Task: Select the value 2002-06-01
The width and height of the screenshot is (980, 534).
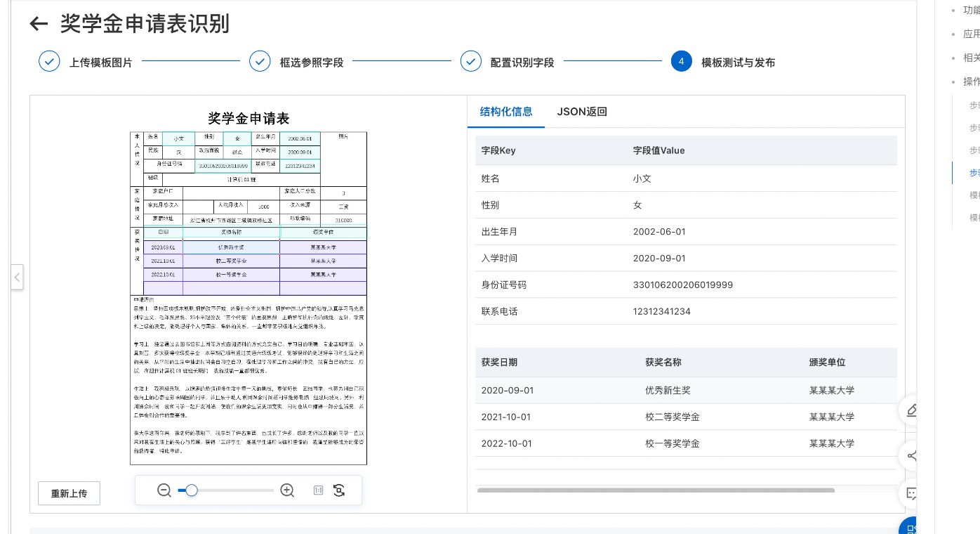Action: point(659,232)
